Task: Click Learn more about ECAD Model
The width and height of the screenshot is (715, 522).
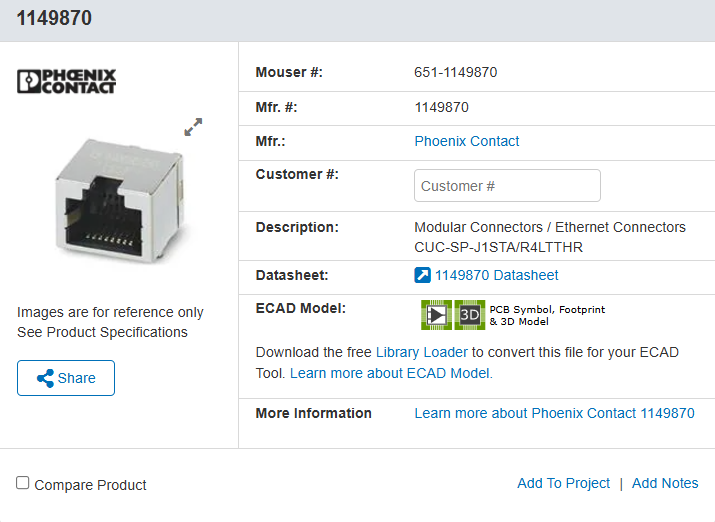Action: coord(391,373)
